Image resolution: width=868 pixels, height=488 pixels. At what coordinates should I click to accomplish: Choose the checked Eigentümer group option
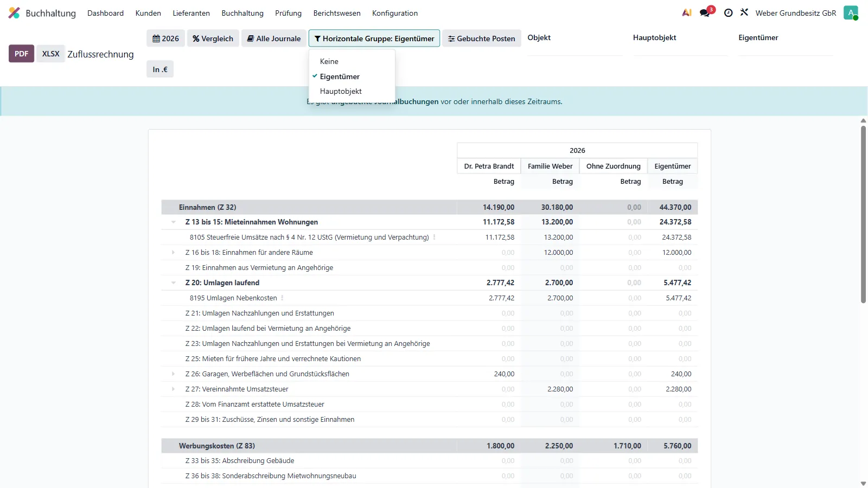tap(352, 76)
